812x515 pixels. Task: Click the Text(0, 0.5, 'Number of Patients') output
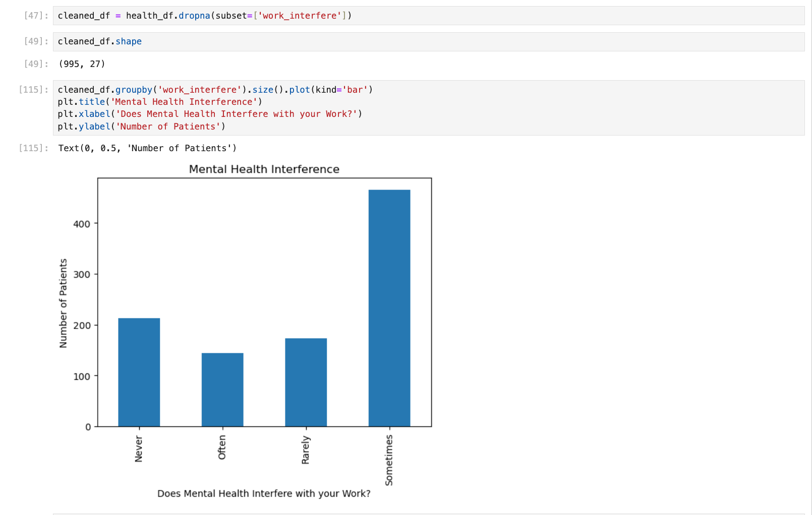coord(147,148)
